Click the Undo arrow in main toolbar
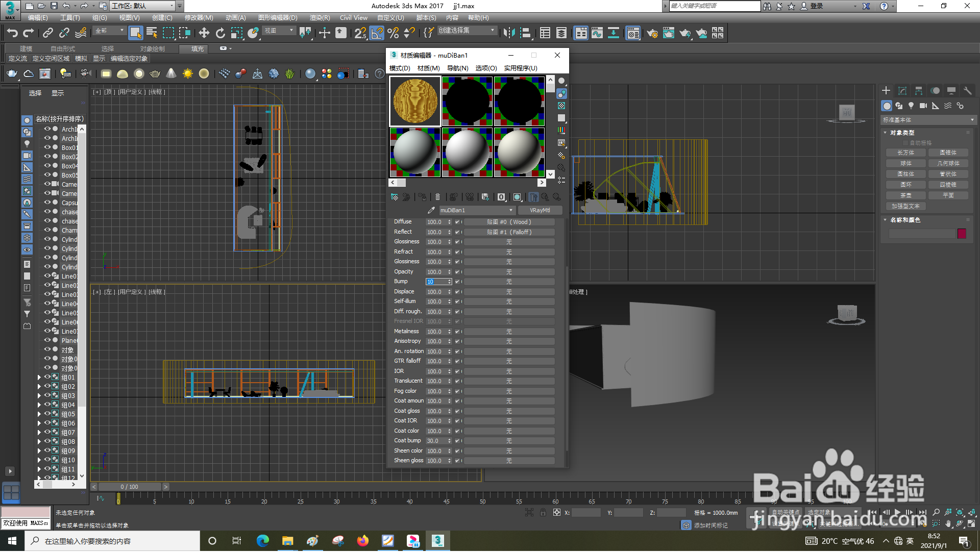980x552 pixels. point(12,33)
